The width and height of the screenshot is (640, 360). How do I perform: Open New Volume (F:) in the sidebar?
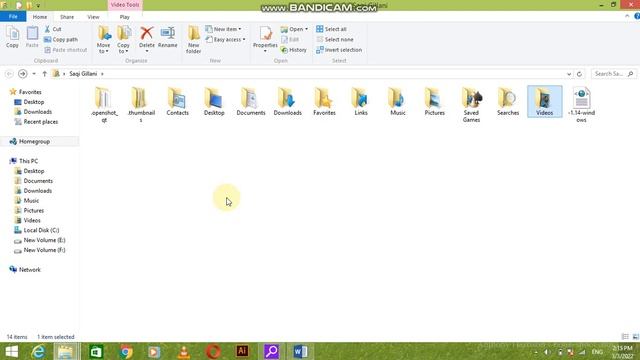(x=44, y=250)
